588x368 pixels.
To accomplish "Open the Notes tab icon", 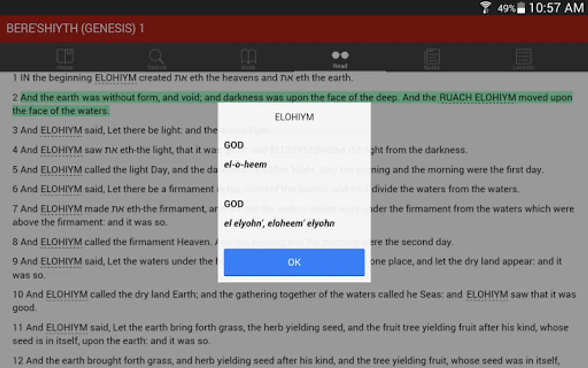I will click(x=432, y=59).
